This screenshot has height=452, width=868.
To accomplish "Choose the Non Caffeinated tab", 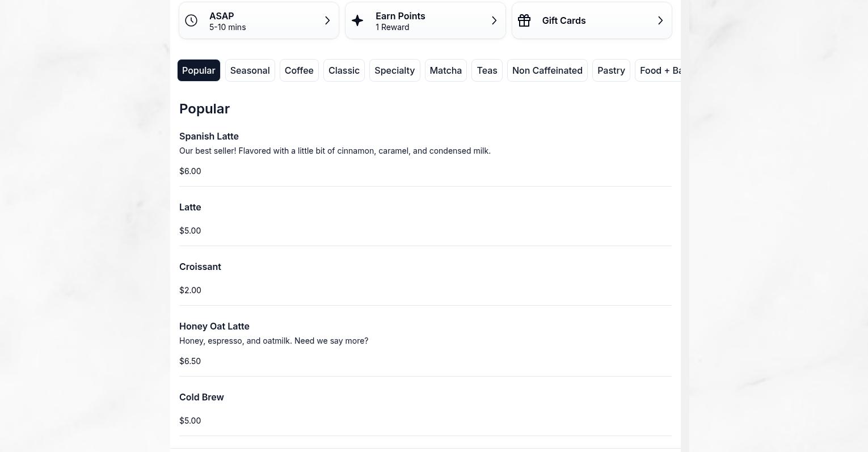I will (547, 70).
